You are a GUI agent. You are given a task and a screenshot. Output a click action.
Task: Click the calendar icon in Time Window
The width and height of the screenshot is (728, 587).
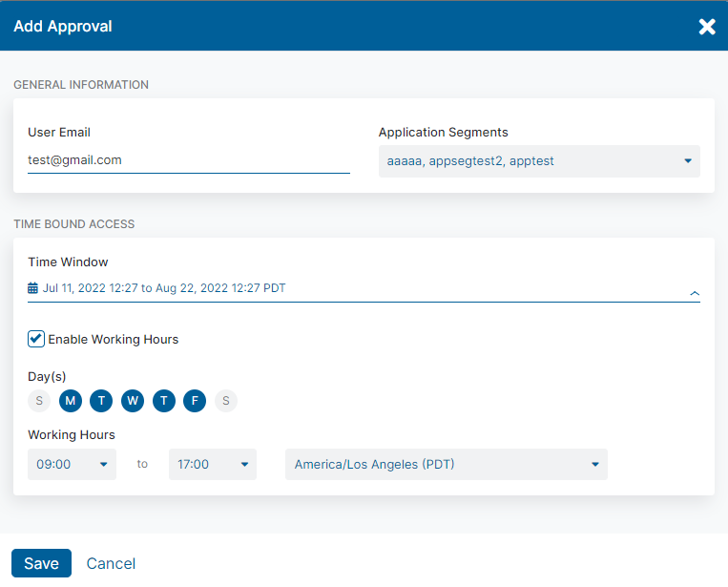[x=33, y=288]
